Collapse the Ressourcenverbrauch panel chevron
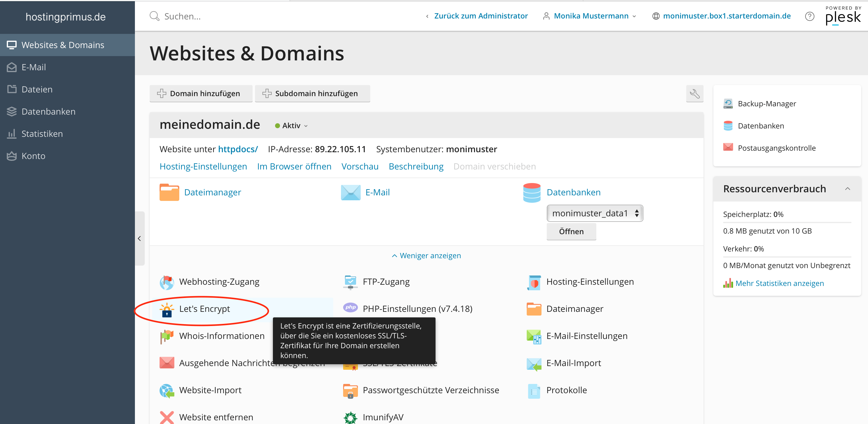868x424 pixels. [847, 189]
